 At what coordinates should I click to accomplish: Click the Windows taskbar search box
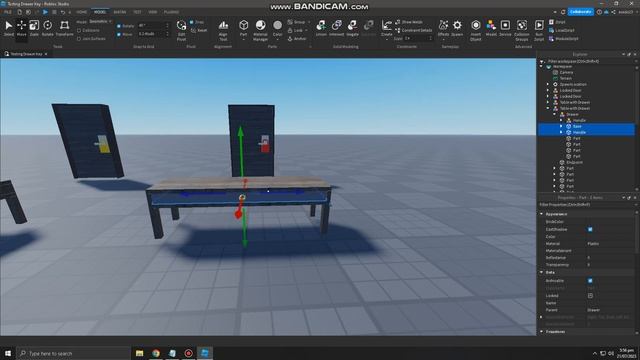pyautogui.click(x=73, y=353)
